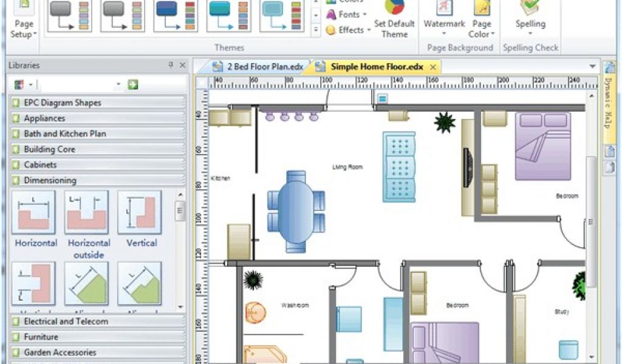Expand the Appliances library category
The height and width of the screenshot is (364, 622).
(x=44, y=118)
